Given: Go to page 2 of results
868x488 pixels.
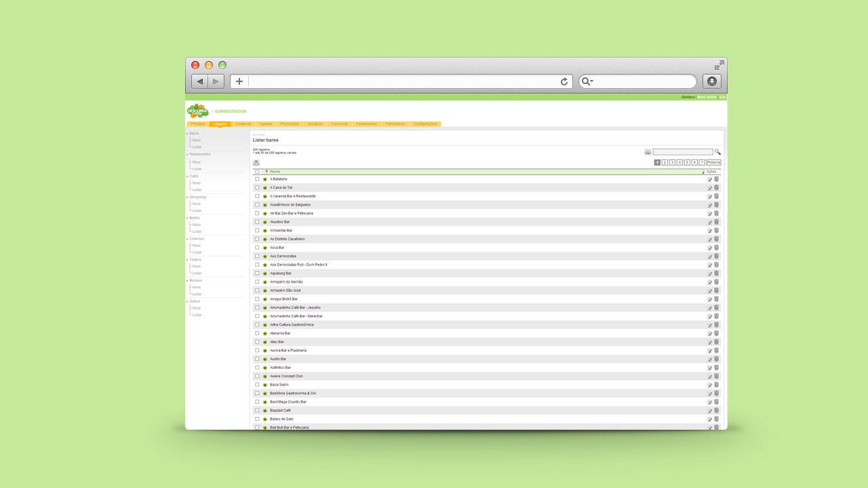Looking at the screenshot, I should point(665,163).
